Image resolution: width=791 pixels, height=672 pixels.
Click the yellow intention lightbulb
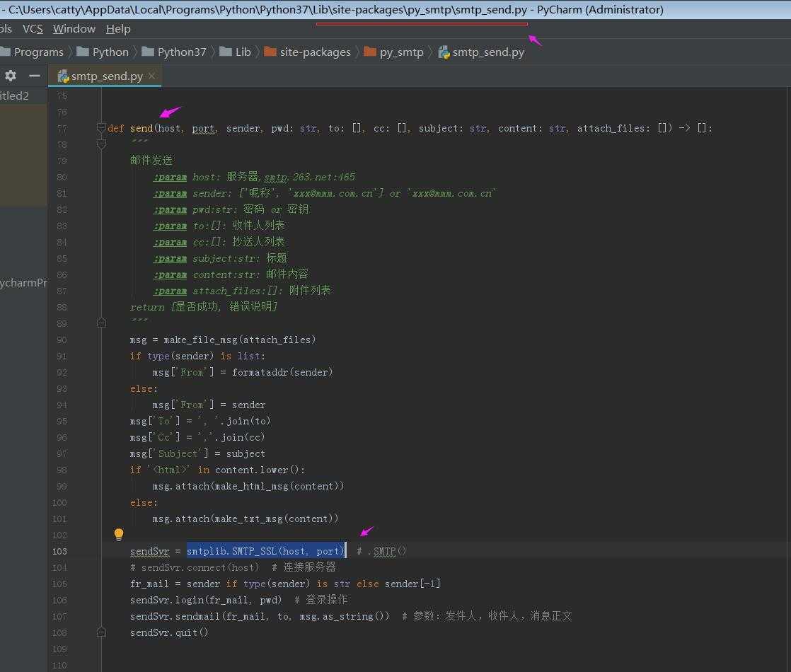[x=119, y=534]
